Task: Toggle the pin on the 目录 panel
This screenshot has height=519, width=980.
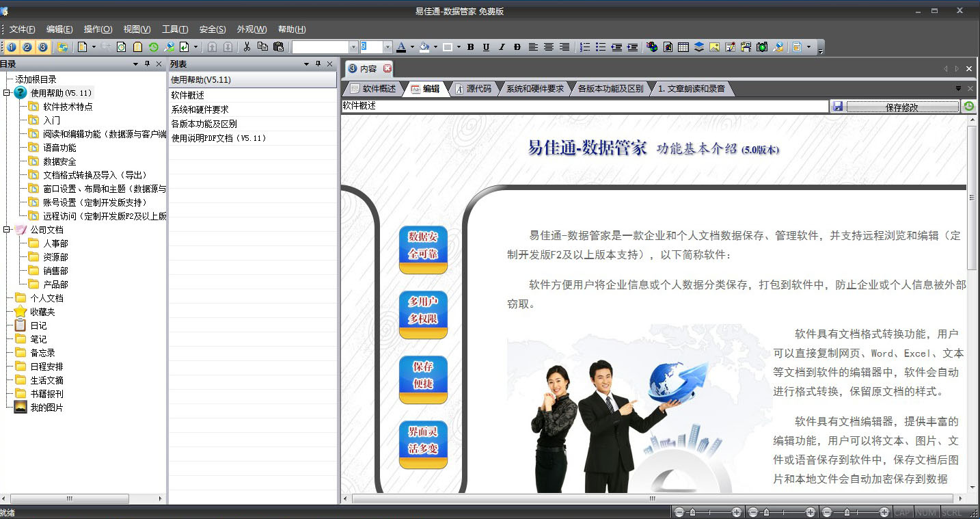Action: click(x=147, y=64)
